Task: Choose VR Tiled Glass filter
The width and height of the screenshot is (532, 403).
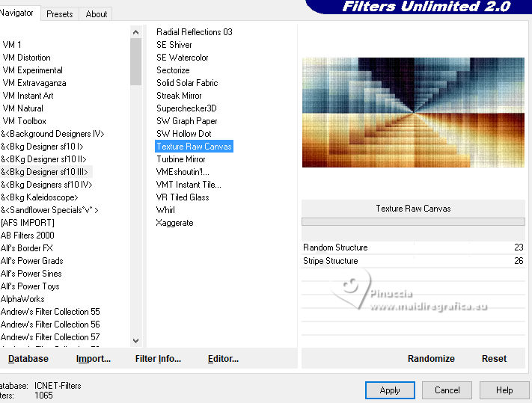Action: point(183,197)
